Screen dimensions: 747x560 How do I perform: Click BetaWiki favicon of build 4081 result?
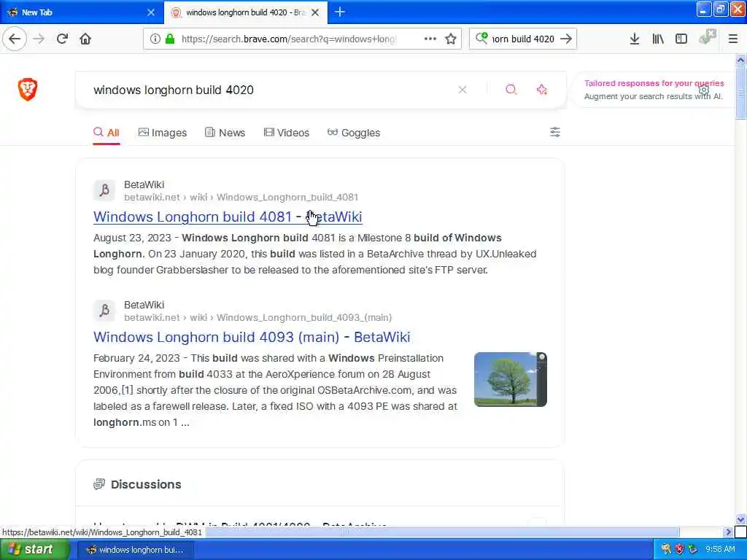tap(104, 190)
